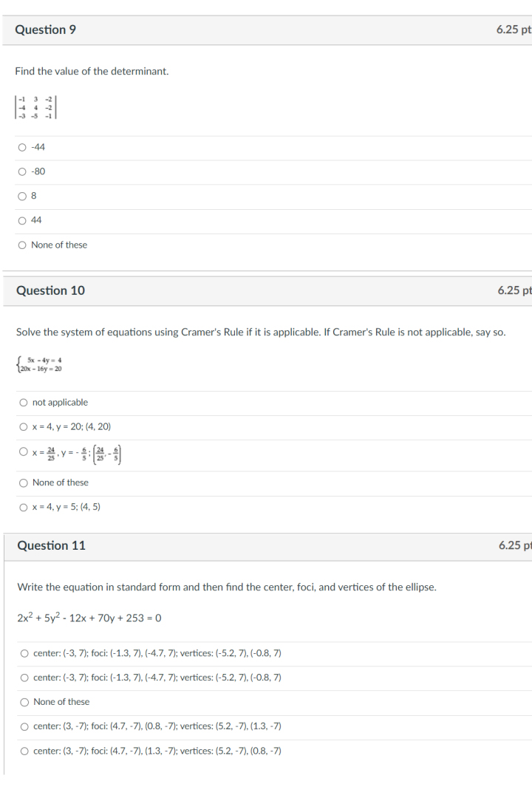The height and width of the screenshot is (798, 532).
Task: Select the fraction answer x = 24/25 option
Action: tap(23, 451)
